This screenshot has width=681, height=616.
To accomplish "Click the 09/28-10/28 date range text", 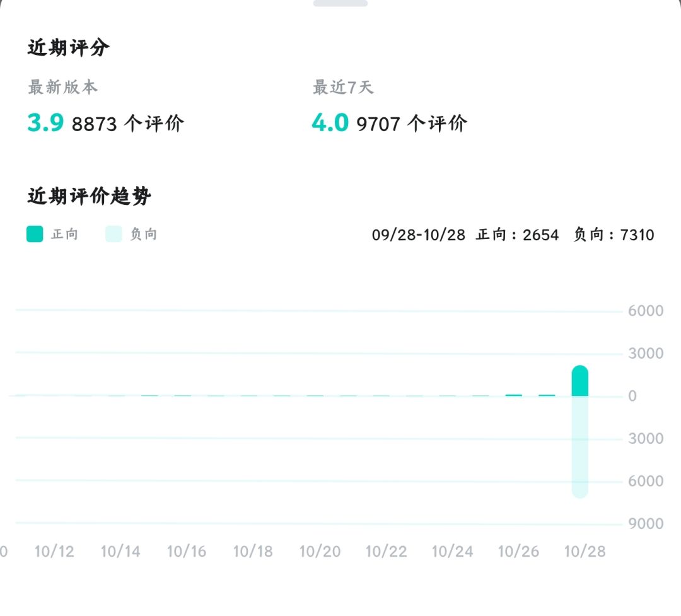I will [418, 235].
